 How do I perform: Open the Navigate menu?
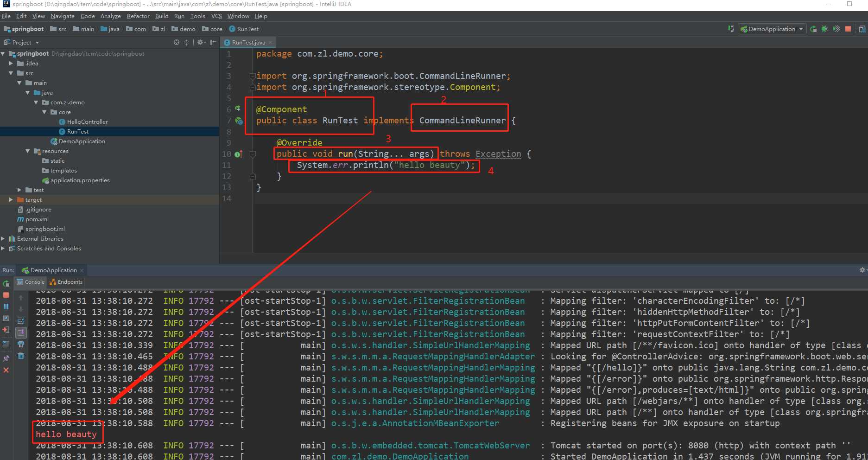63,16
